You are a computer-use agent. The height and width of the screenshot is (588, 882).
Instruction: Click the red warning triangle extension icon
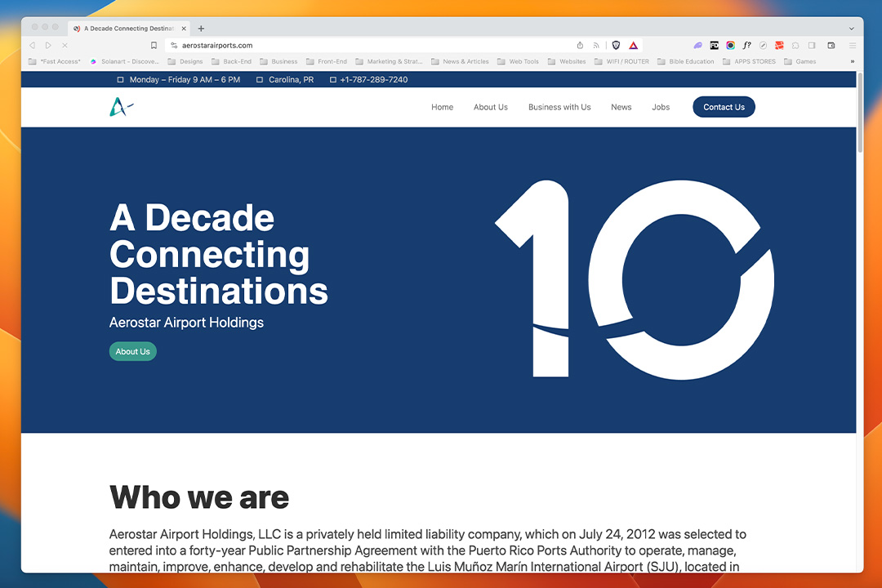634,45
